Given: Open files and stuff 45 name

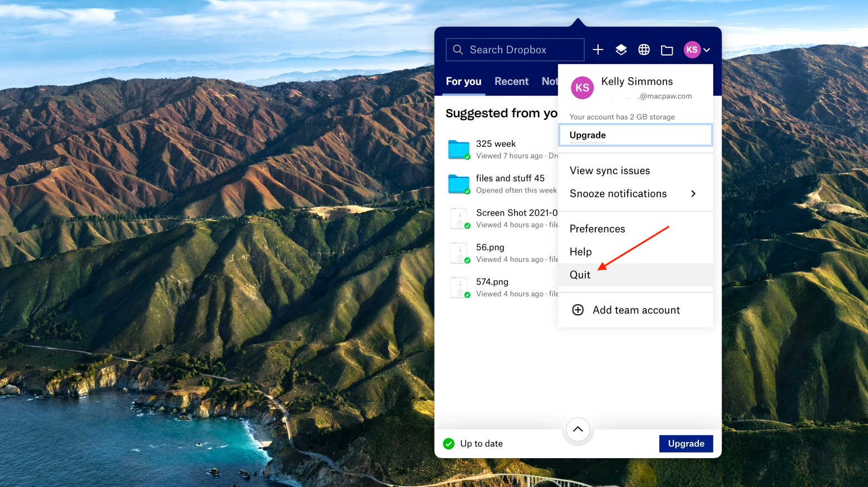Looking at the screenshot, I should tap(510, 178).
